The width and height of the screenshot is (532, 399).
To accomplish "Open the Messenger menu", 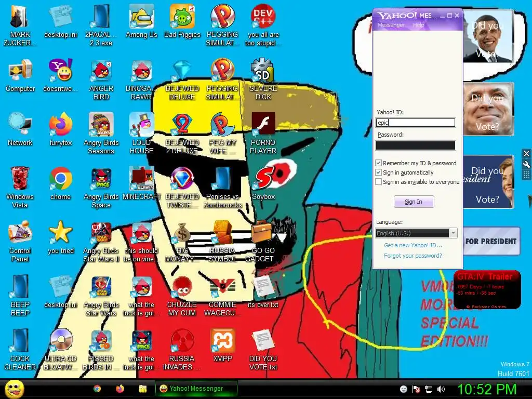I will [x=391, y=25].
